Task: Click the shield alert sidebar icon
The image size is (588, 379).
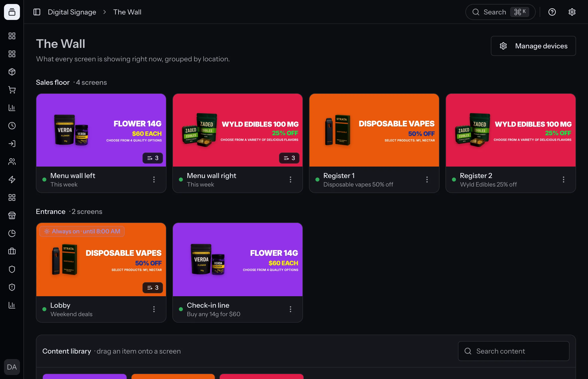Action: point(12,287)
